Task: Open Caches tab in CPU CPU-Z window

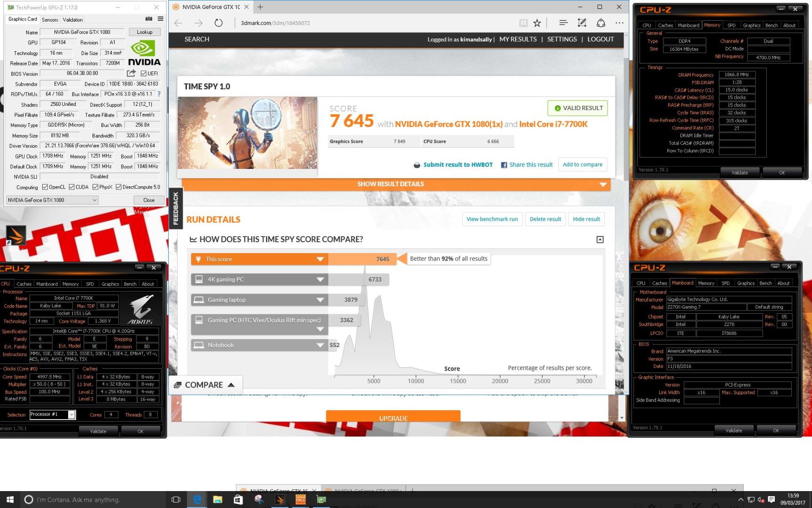Action: click(x=24, y=284)
